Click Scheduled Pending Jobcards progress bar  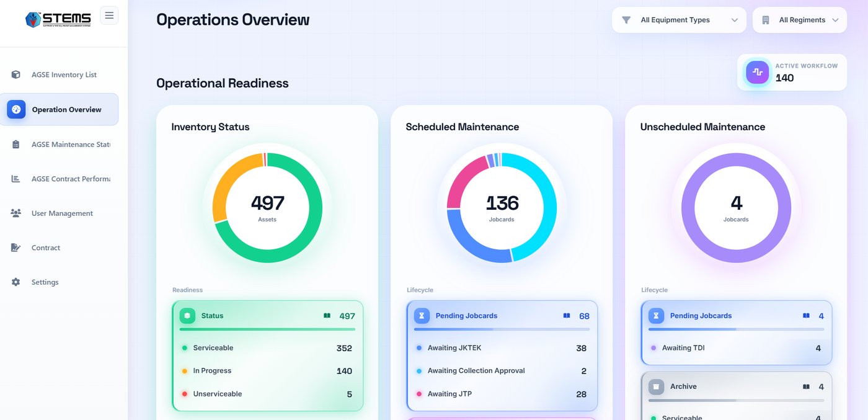click(502, 329)
